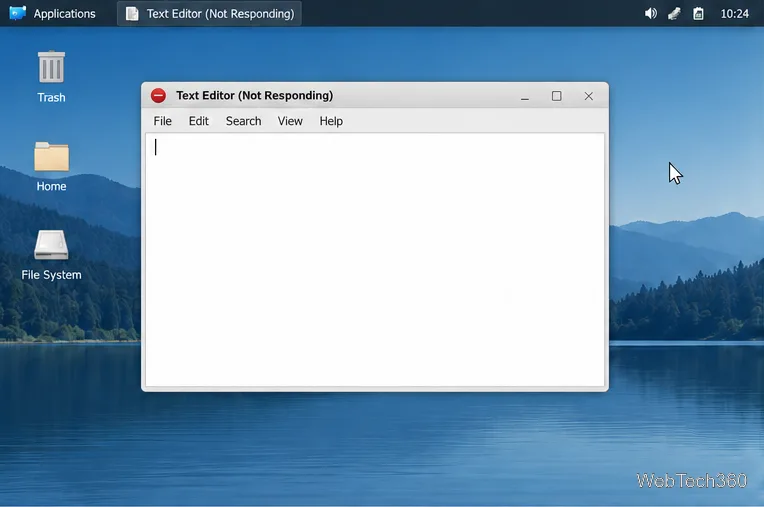764x507 pixels.
Task: Maximize the Text Editor window
Action: pos(556,96)
